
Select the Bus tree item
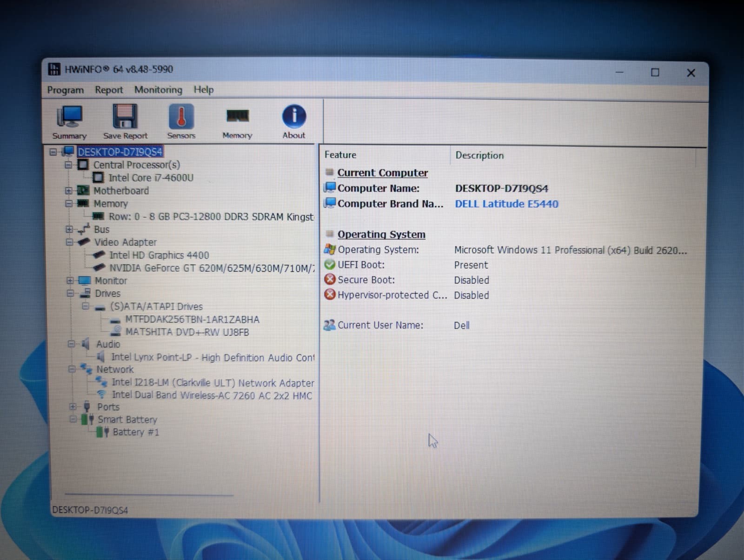click(102, 229)
